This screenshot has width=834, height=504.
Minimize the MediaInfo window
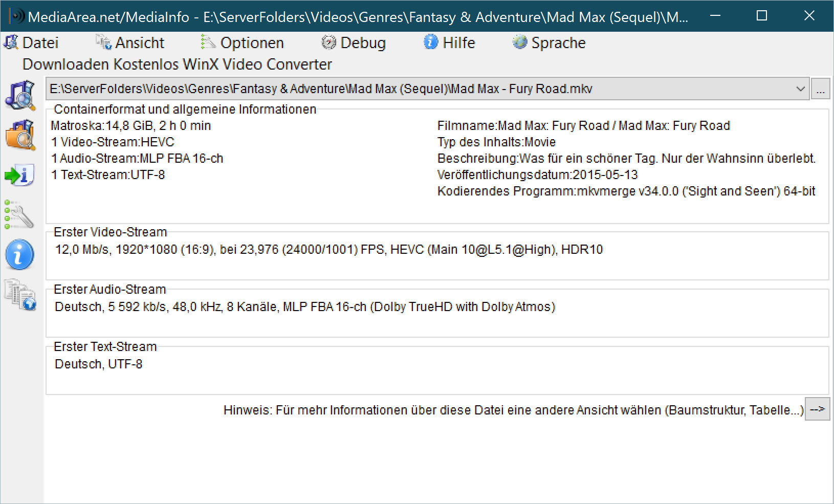click(715, 16)
